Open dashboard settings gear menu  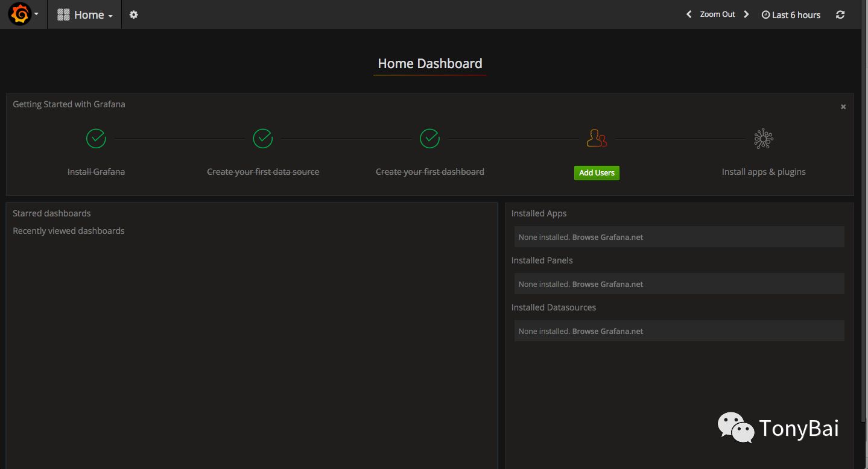point(134,14)
